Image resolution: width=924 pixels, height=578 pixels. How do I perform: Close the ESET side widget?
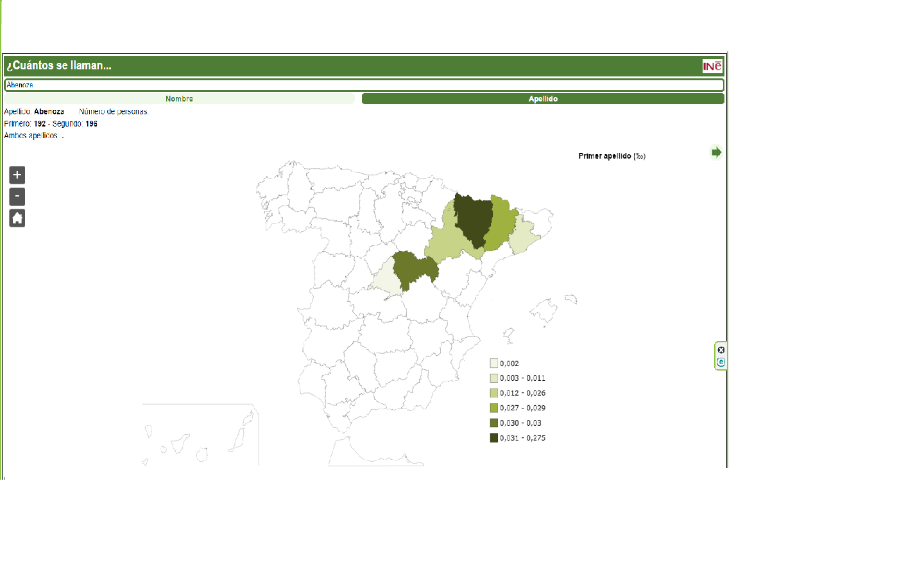click(x=721, y=350)
